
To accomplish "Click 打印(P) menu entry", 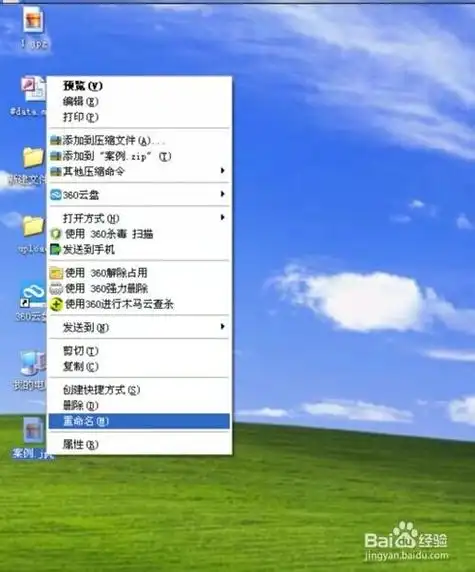I will coord(139,117).
